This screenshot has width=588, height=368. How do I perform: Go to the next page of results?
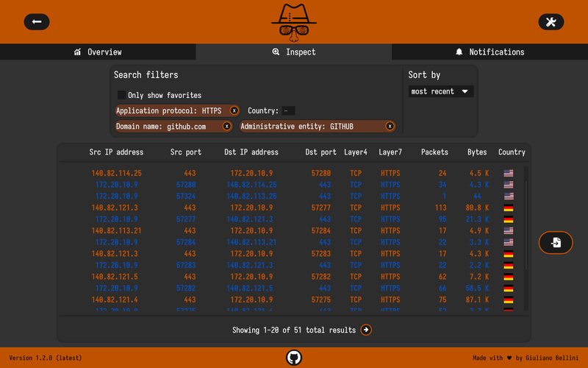pos(366,330)
